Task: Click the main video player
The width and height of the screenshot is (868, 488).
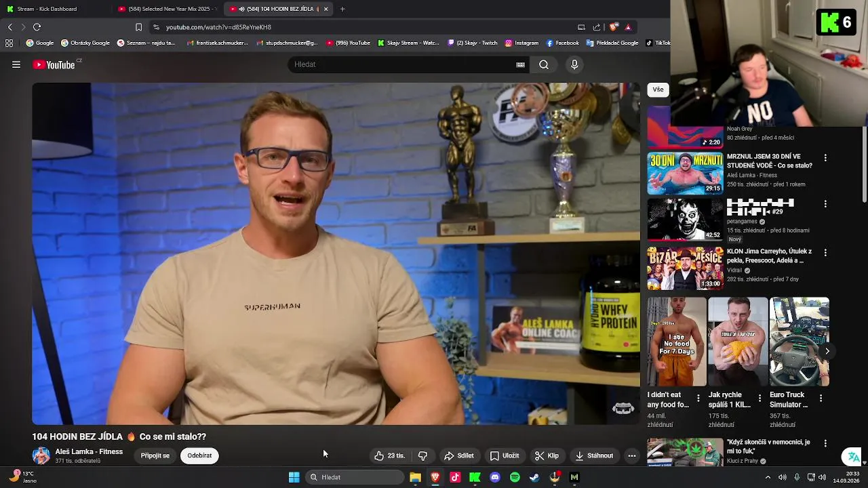Action: tap(336, 253)
